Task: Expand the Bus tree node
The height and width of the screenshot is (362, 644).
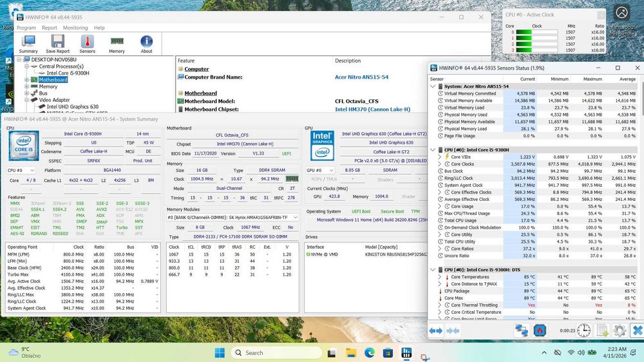Action: coord(26,93)
